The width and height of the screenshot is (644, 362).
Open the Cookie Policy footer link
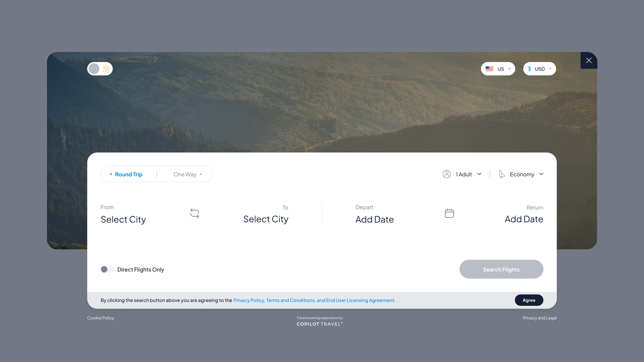click(100, 318)
